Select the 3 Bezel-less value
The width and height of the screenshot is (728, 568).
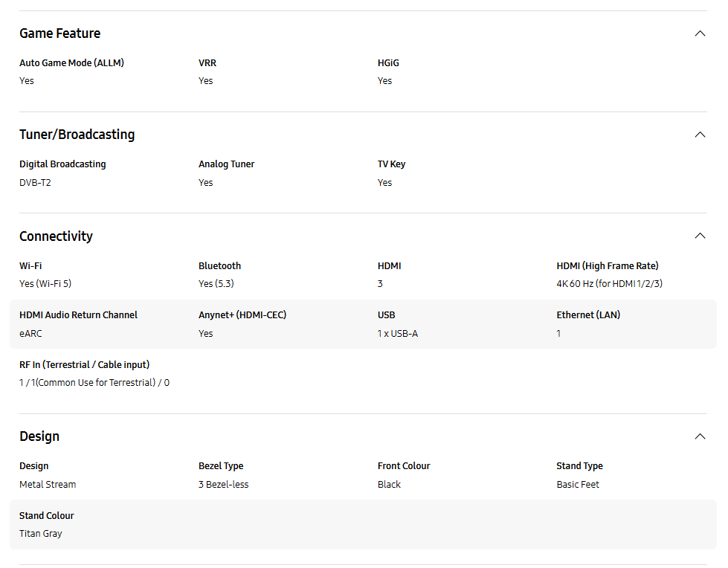(223, 485)
